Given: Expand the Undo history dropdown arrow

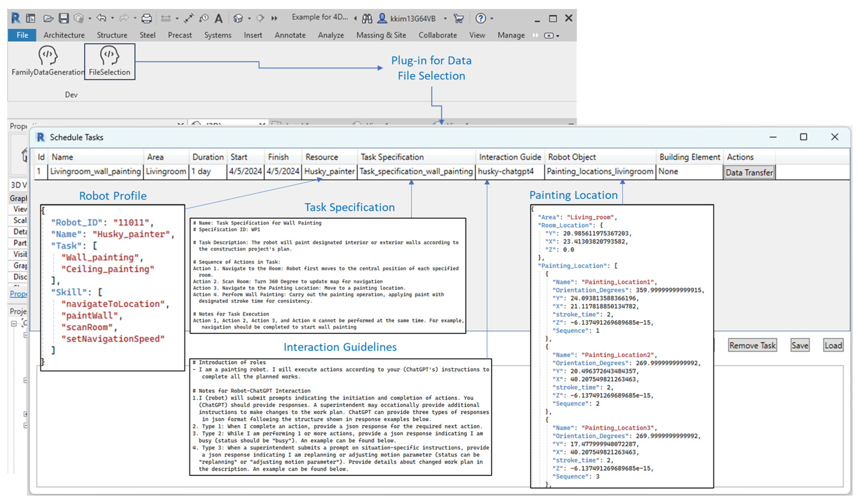Looking at the screenshot, I should 112,18.
